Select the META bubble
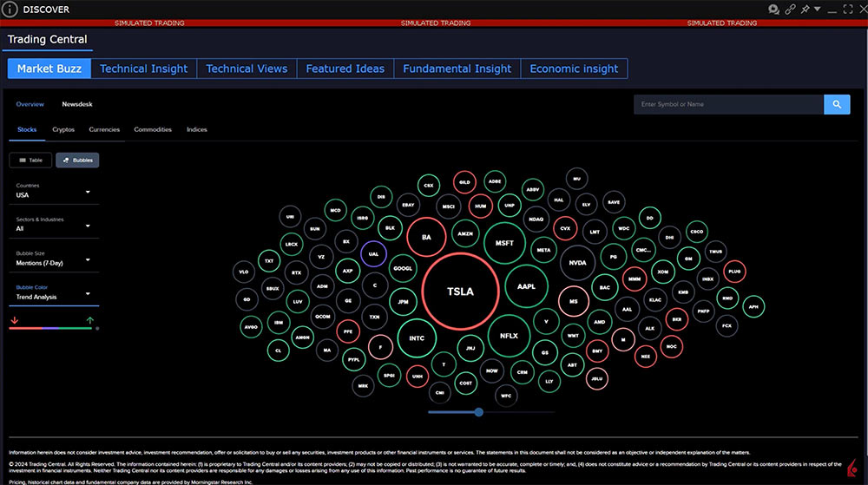This screenshot has height=485, width=868. coord(543,250)
